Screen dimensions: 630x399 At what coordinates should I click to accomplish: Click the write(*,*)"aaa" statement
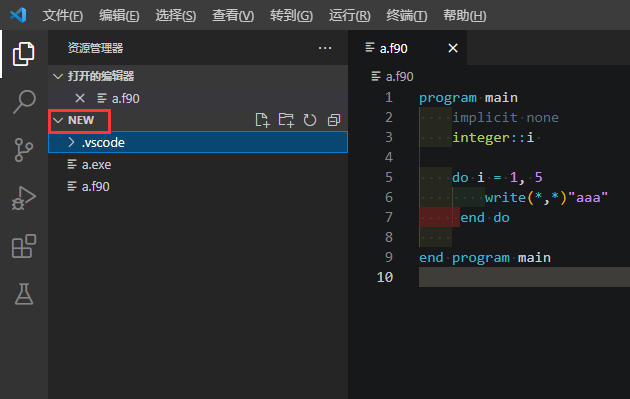point(546,197)
